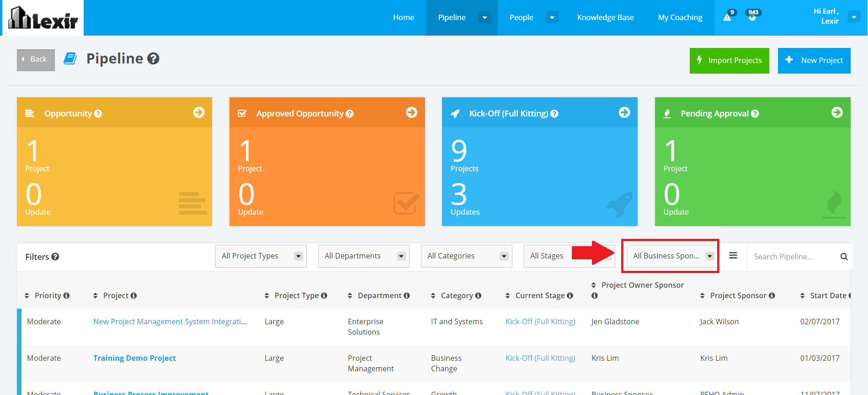Click Current Stage column info icon
868x395 pixels.
[570, 295]
